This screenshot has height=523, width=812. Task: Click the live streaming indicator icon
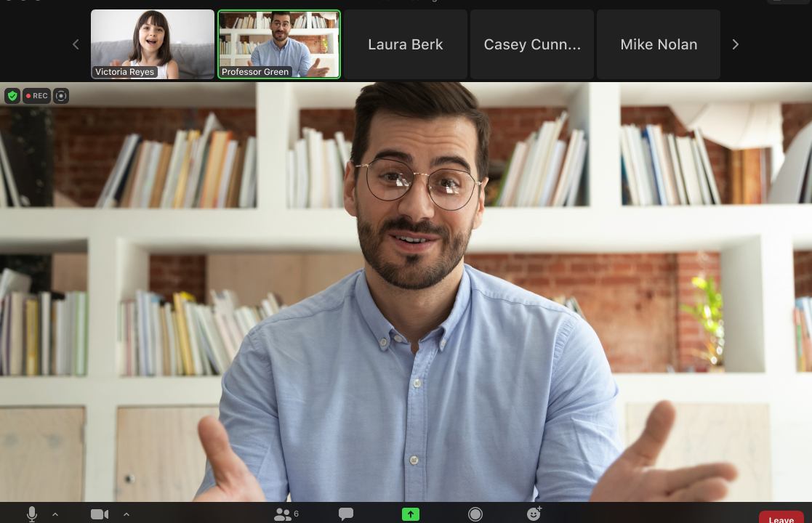pos(61,96)
